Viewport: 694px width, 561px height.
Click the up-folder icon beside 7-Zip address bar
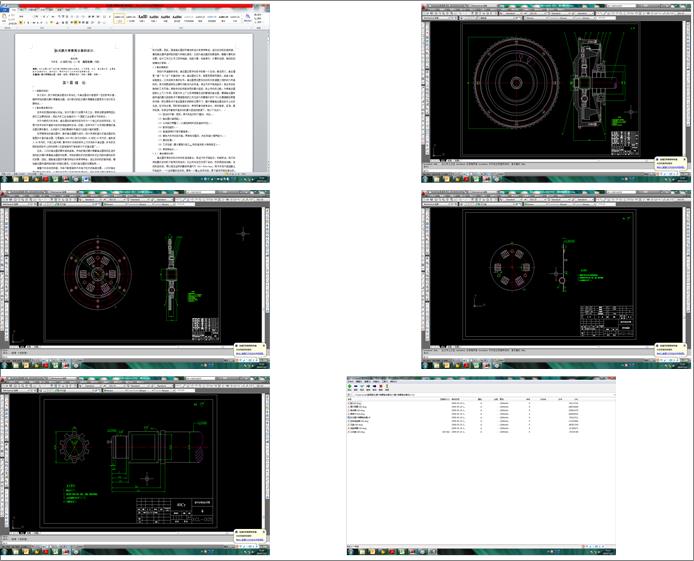pyautogui.click(x=349, y=395)
